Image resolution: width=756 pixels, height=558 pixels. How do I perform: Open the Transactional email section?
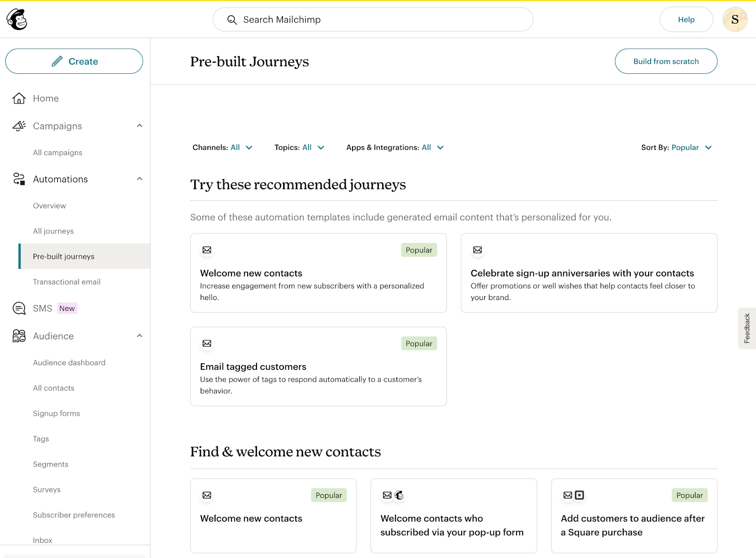pos(66,282)
